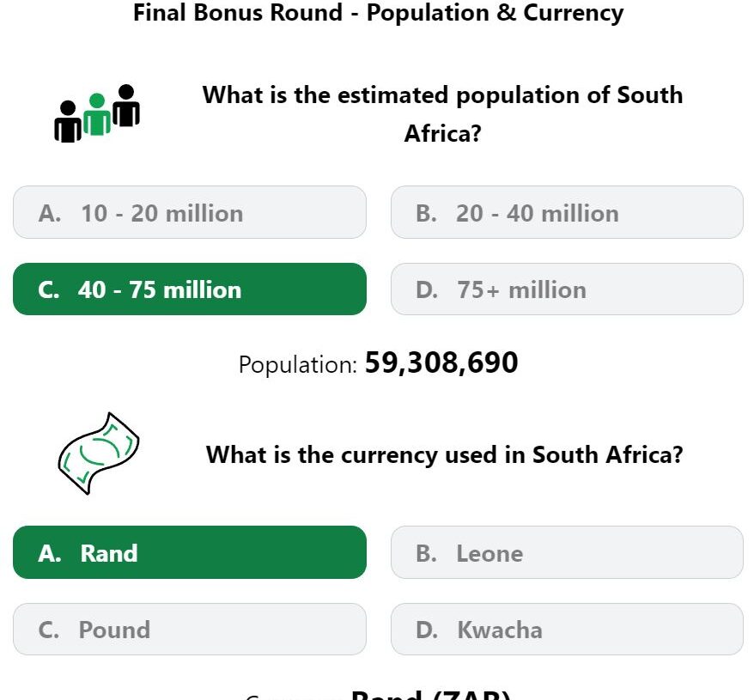
Task: Select answer A. 10 - 20 million
Action: [x=190, y=212]
